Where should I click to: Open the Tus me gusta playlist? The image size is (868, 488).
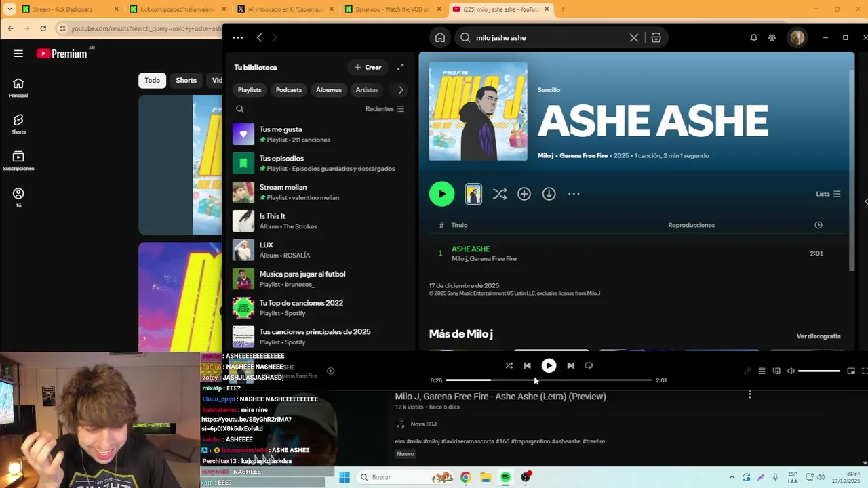tap(319, 134)
